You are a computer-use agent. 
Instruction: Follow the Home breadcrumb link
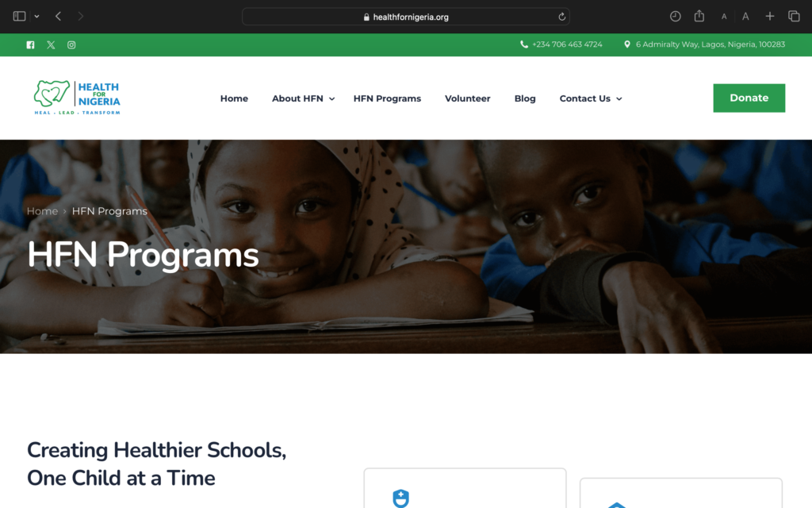click(43, 211)
